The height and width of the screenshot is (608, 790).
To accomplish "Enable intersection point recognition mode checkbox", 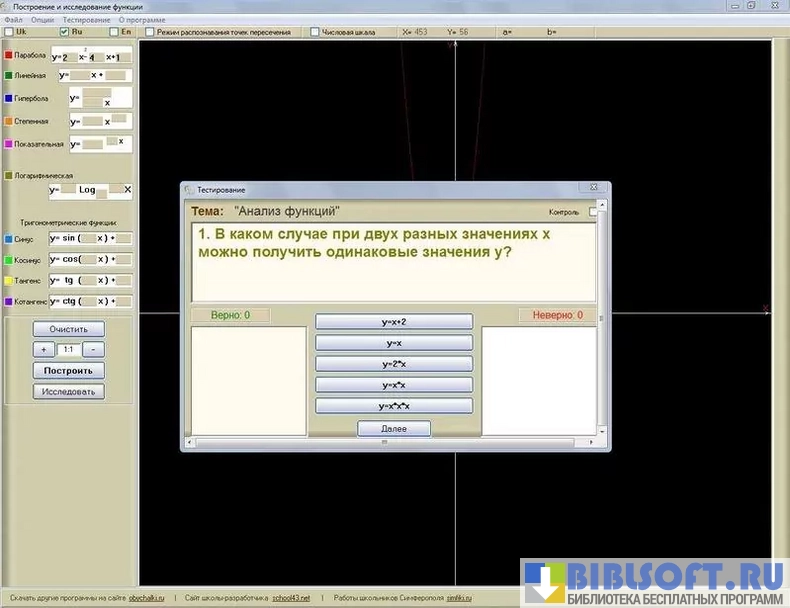I will tap(149, 32).
